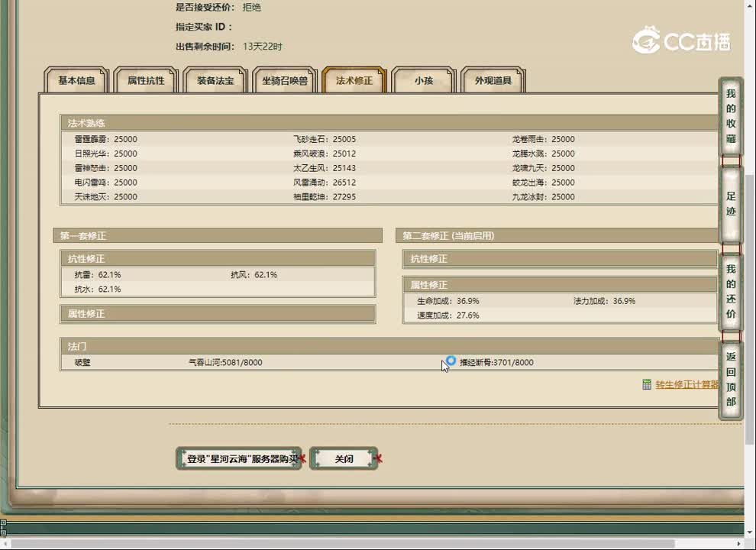Click the 第一套修正 section header
Image resolution: width=756 pixels, height=550 pixels.
point(218,236)
